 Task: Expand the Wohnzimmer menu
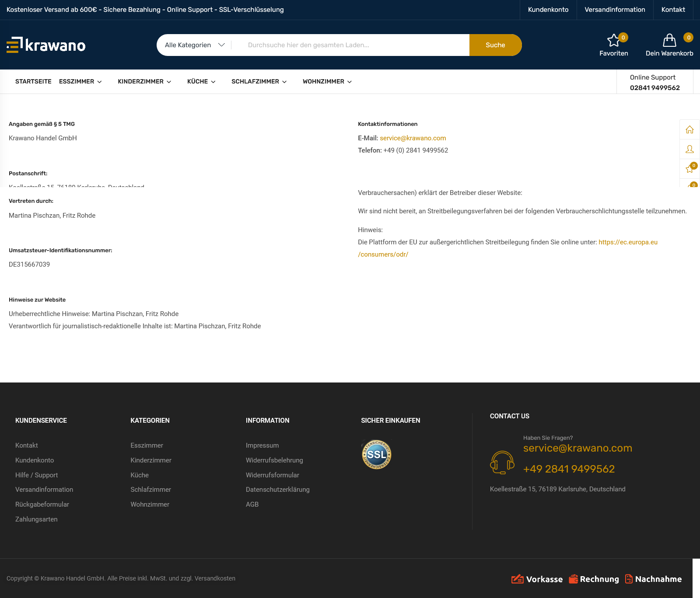327,82
